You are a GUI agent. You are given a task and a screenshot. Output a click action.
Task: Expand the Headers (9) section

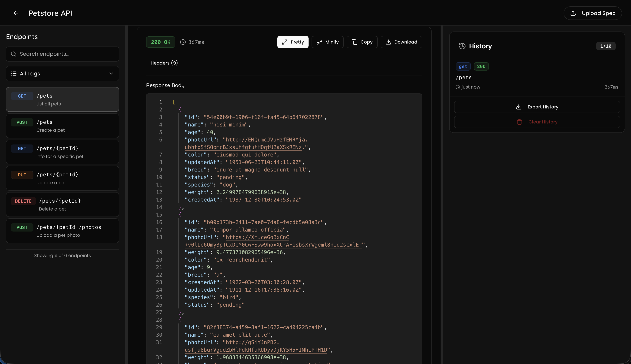click(164, 63)
